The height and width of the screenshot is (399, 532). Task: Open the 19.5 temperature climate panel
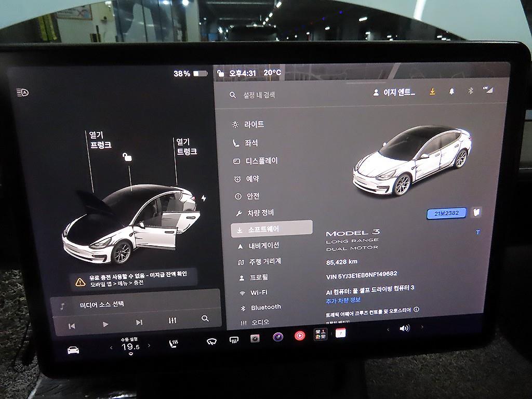pos(130,347)
